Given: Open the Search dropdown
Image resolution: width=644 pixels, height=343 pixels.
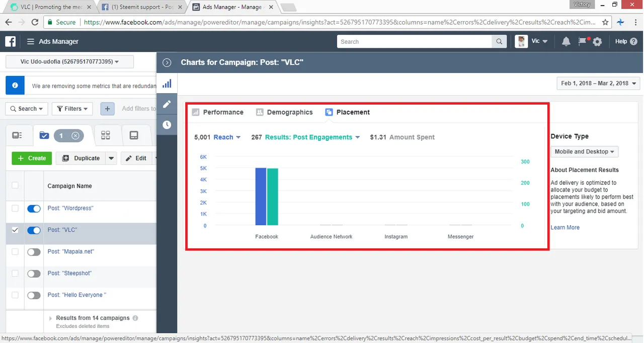Looking at the screenshot, I should pyautogui.click(x=27, y=109).
